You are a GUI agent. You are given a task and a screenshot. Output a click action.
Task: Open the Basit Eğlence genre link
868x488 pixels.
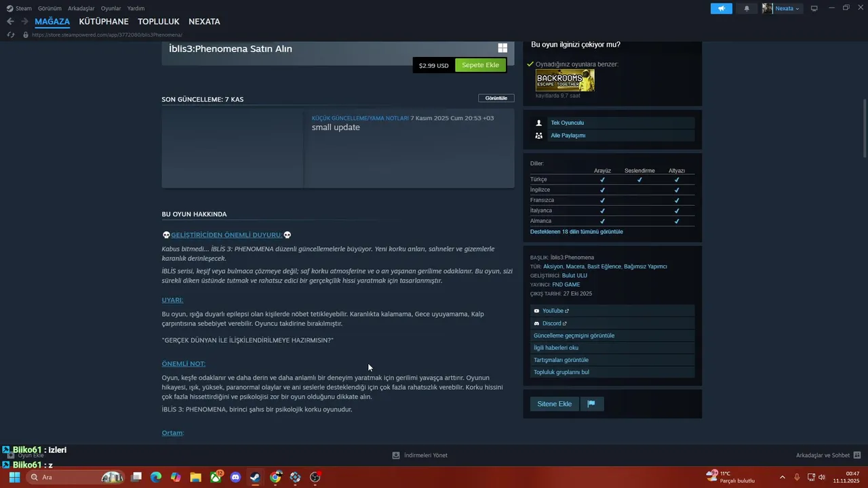[x=604, y=266]
